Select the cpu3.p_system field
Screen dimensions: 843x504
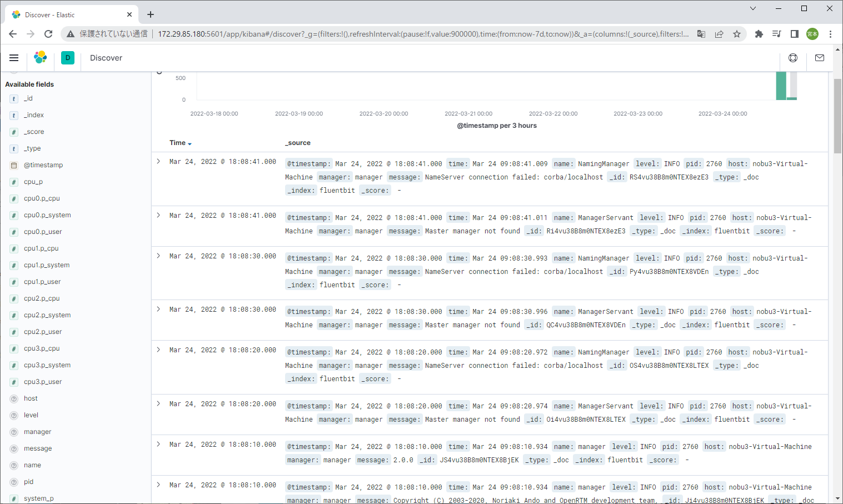coord(47,365)
